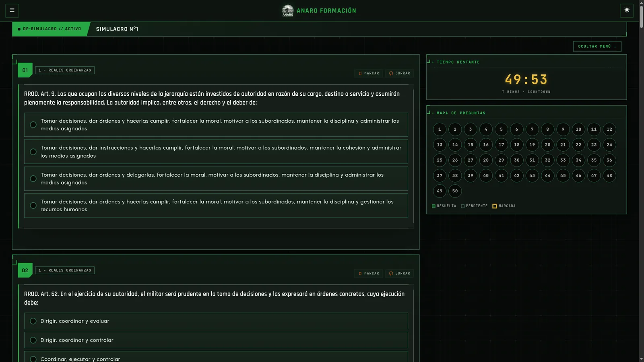Viewport: 644px width, 362px height.
Task: Click the 01 question number badge
Action: tap(25, 70)
